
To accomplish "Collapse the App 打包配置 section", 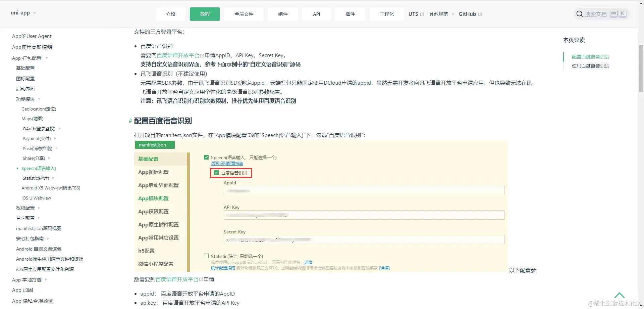I will pos(47,58).
